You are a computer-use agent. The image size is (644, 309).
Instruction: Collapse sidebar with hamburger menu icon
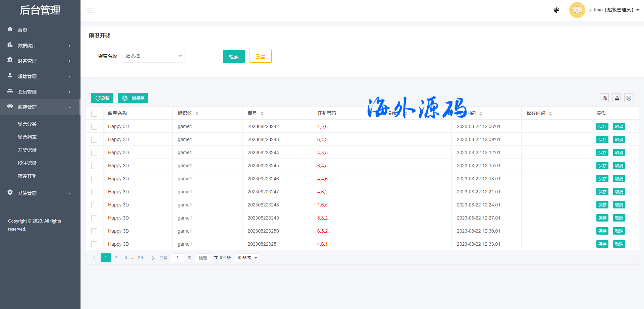90,10
